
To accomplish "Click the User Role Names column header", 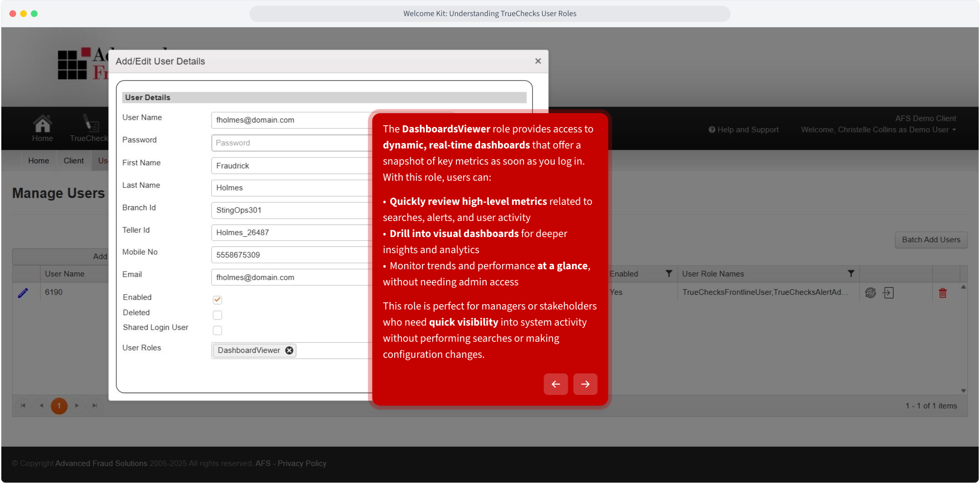I will pos(713,274).
